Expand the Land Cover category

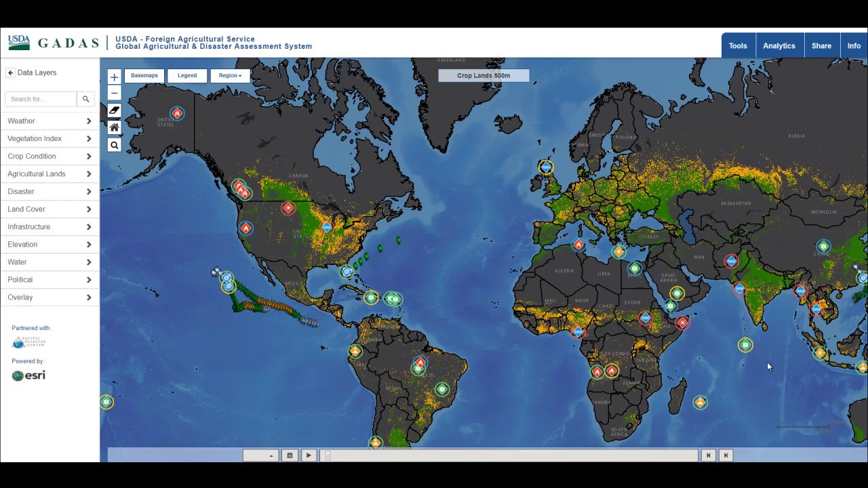click(x=50, y=209)
